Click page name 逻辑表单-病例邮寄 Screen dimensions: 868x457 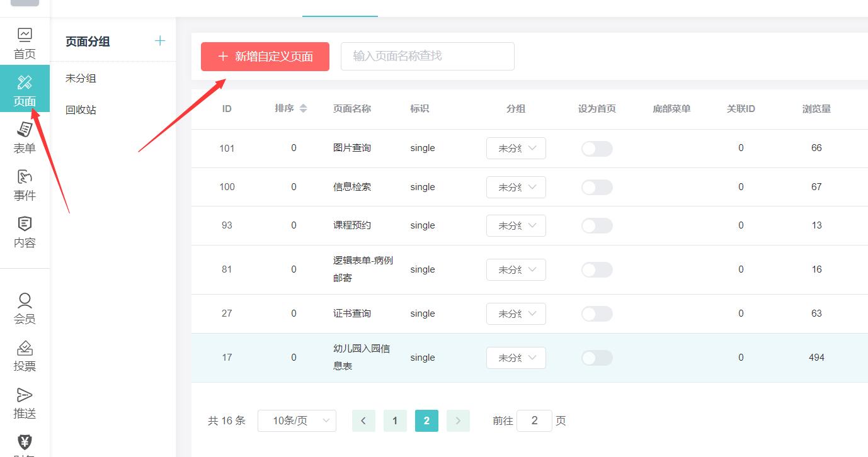(363, 269)
